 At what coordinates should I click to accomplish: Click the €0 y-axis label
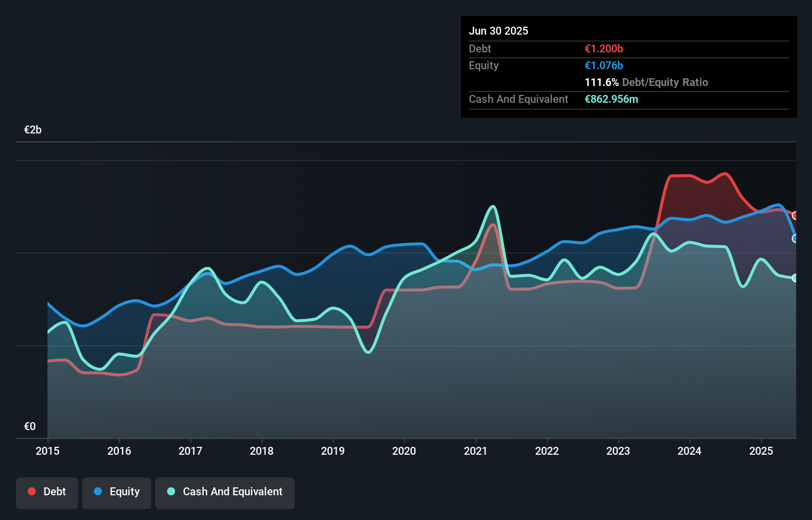30,426
